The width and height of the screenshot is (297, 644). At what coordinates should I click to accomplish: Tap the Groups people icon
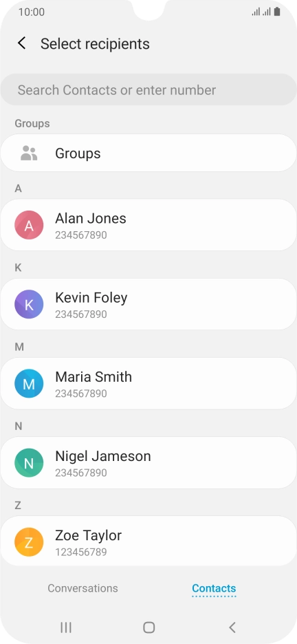tap(29, 153)
